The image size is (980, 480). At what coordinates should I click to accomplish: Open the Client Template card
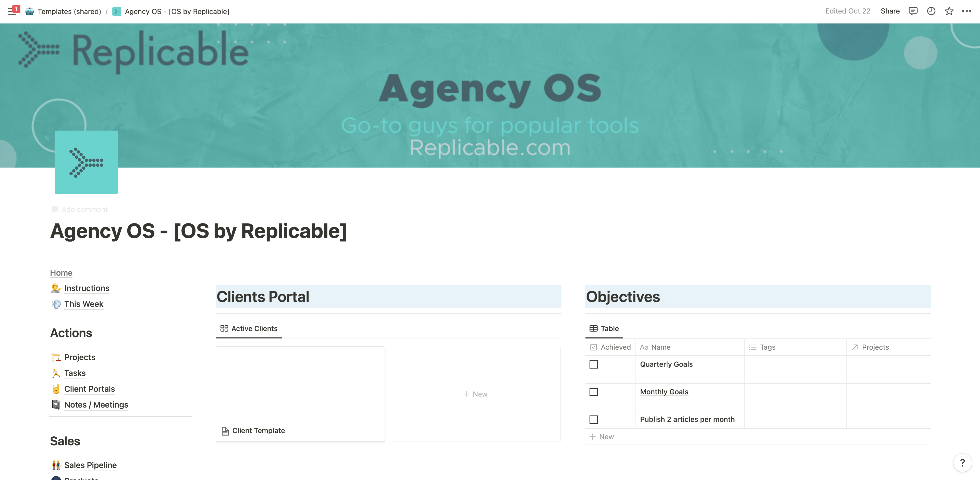point(300,394)
